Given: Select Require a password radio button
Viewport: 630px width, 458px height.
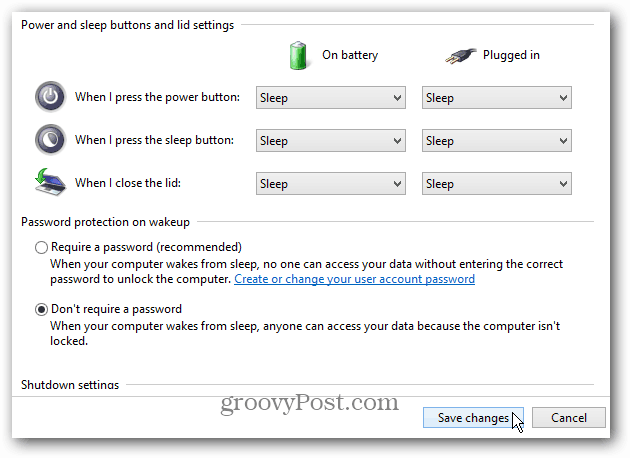Looking at the screenshot, I should pyautogui.click(x=41, y=247).
